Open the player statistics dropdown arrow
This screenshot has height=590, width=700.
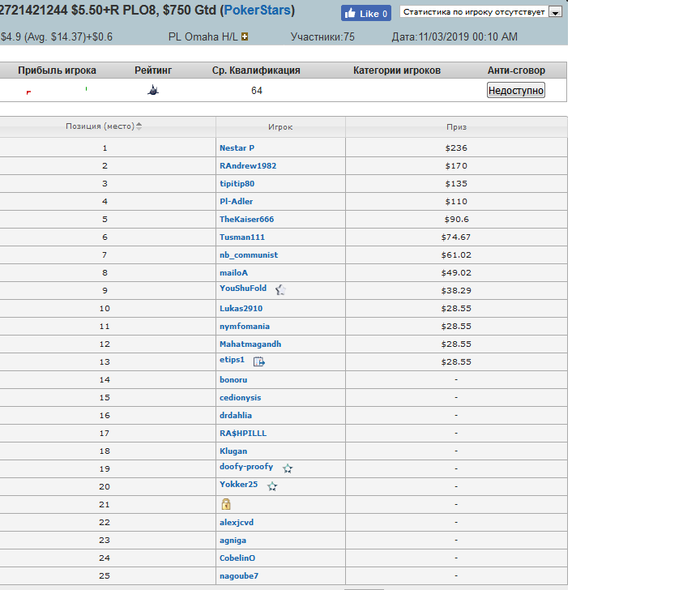[x=555, y=12]
